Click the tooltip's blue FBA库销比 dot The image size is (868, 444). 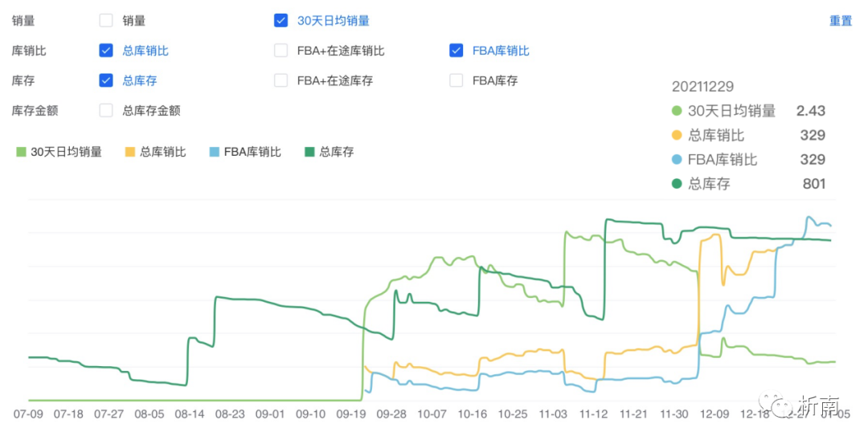[677, 160]
